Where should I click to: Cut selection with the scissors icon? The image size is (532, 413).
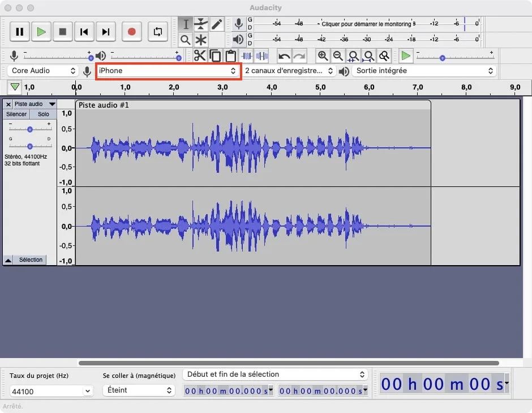200,56
